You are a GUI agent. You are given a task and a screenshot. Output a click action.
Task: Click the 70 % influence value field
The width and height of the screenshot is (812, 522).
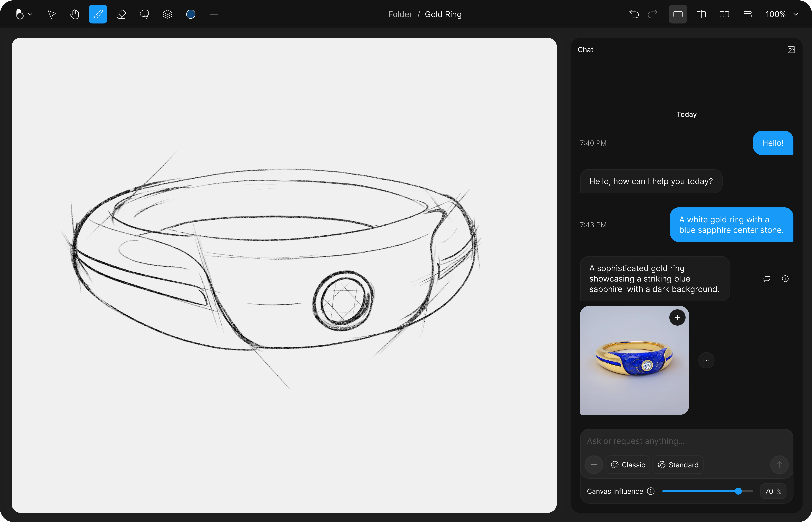click(x=773, y=491)
